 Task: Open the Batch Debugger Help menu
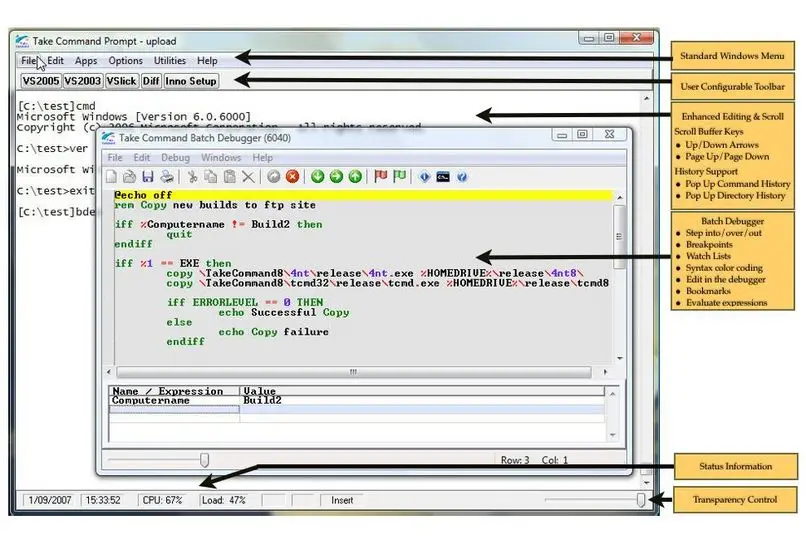(x=263, y=158)
